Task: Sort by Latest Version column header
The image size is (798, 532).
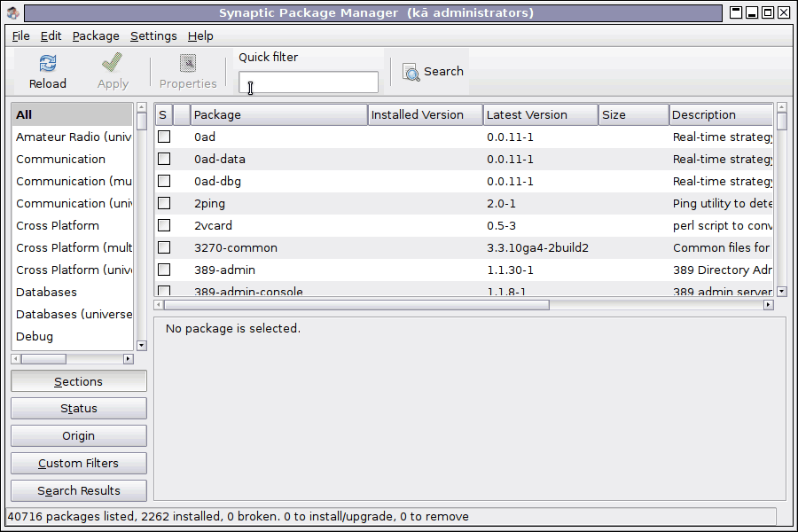Action: click(541, 114)
